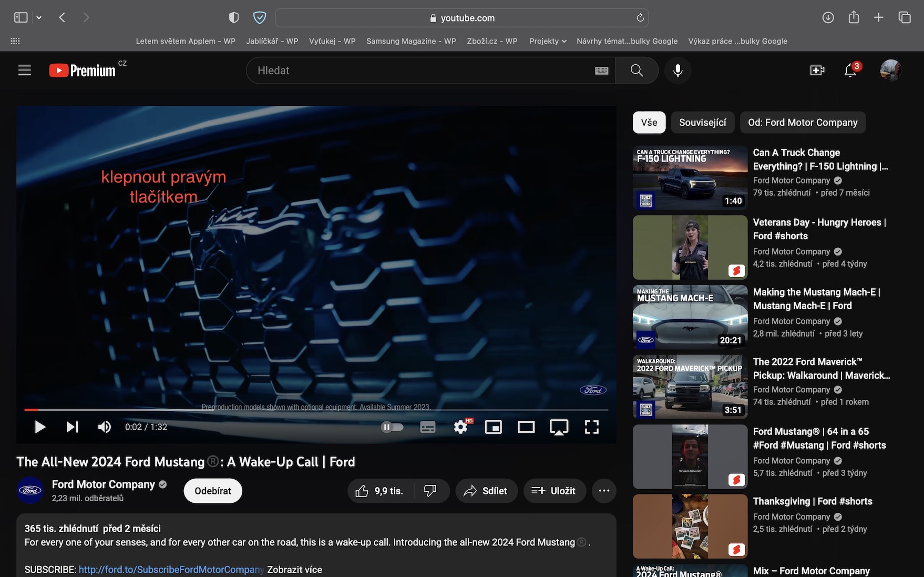This screenshot has width=924, height=577.
Task: Subscribe with the Odebírat button
Action: click(213, 491)
